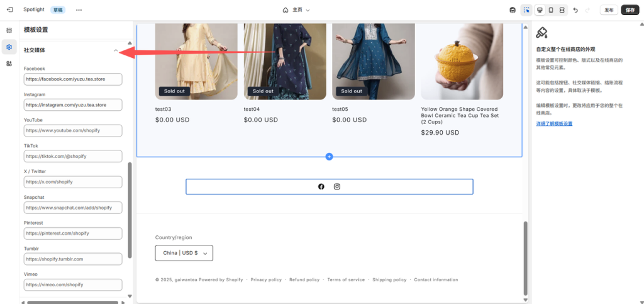Open the Shipping policy footer link
644x304 pixels.
point(389,279)
